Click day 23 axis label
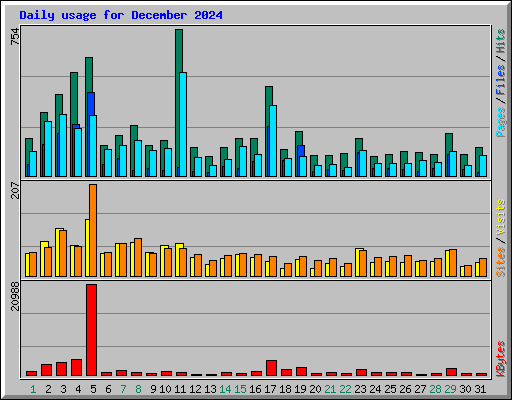512x400 pixels. click(x=360, y=389)
